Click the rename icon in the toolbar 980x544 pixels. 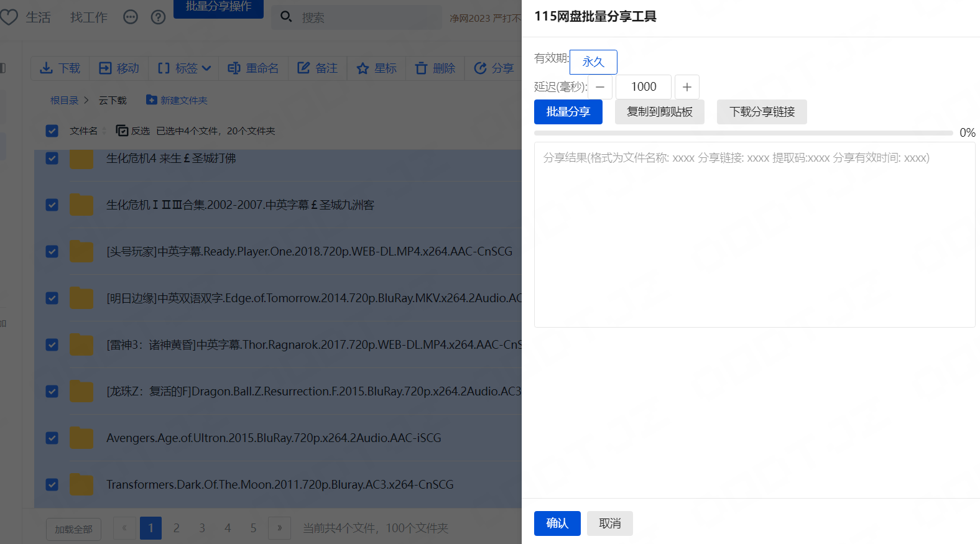(234, 68)
